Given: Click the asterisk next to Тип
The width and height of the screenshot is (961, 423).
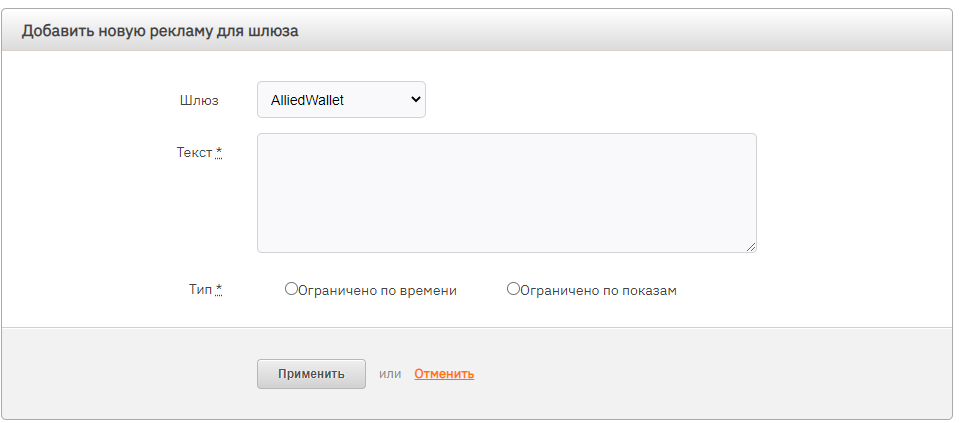Looking at the screenshot, I should 219,289.
